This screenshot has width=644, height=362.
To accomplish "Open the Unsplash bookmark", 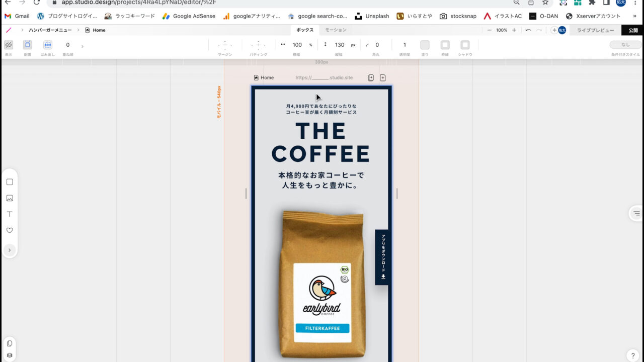I will (x=372, y=16).
